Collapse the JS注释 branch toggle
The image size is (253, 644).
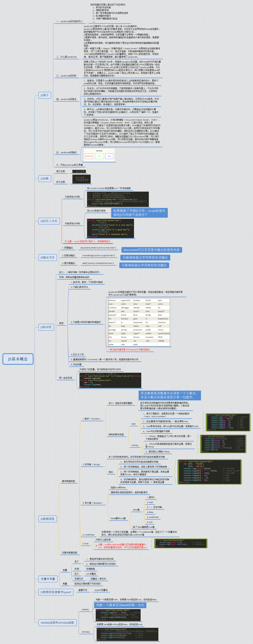pos(52,178)
